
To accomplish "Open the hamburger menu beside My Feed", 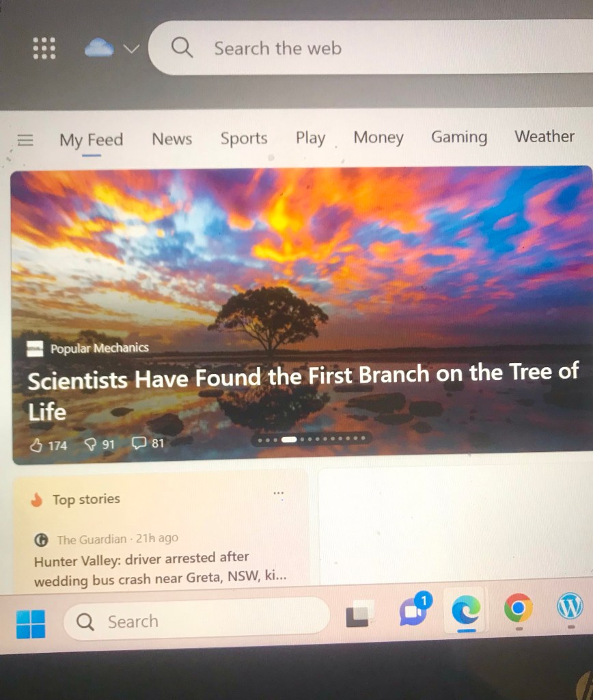I will 25,140.
